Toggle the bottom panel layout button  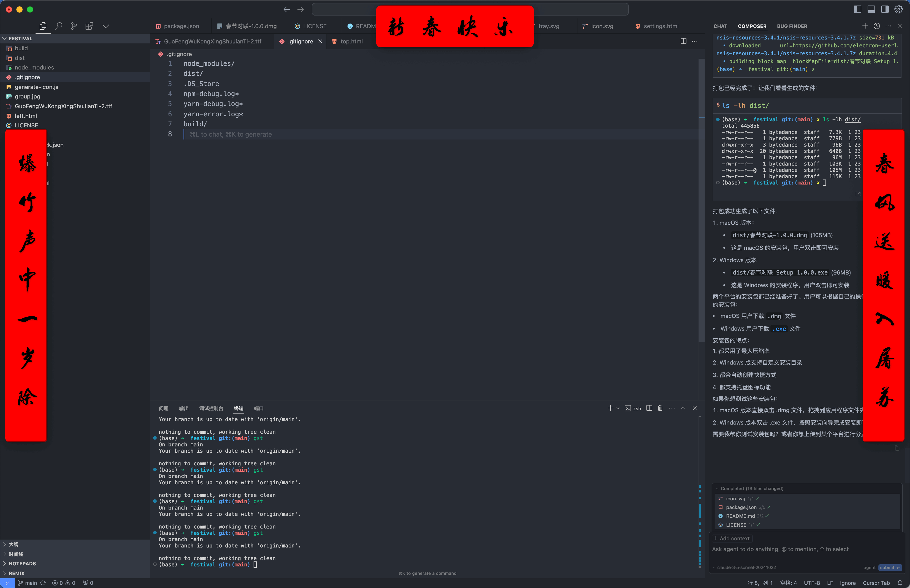871,9
